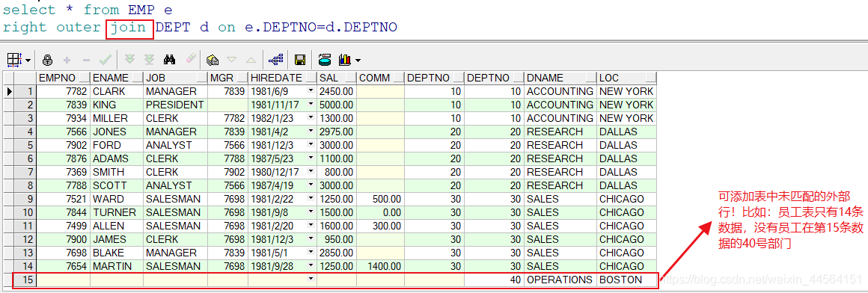
Task: Click the SAL cell 5000.00
Action: 337,105
